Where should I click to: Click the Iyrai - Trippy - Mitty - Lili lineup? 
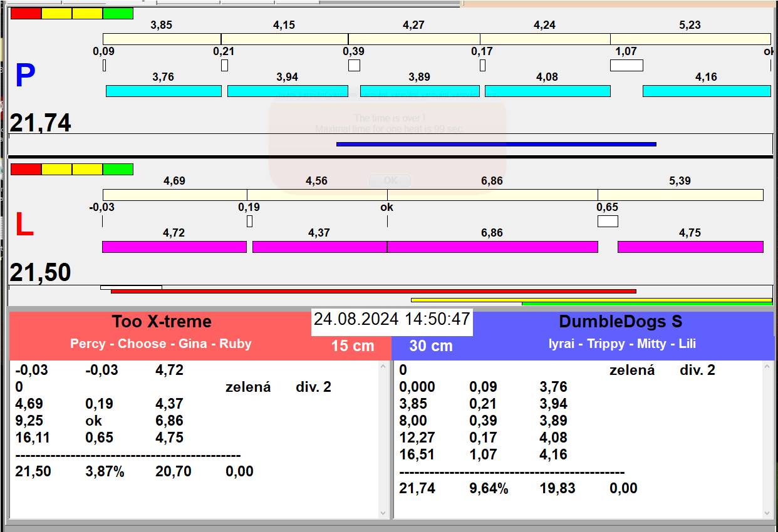pos(622,344)
